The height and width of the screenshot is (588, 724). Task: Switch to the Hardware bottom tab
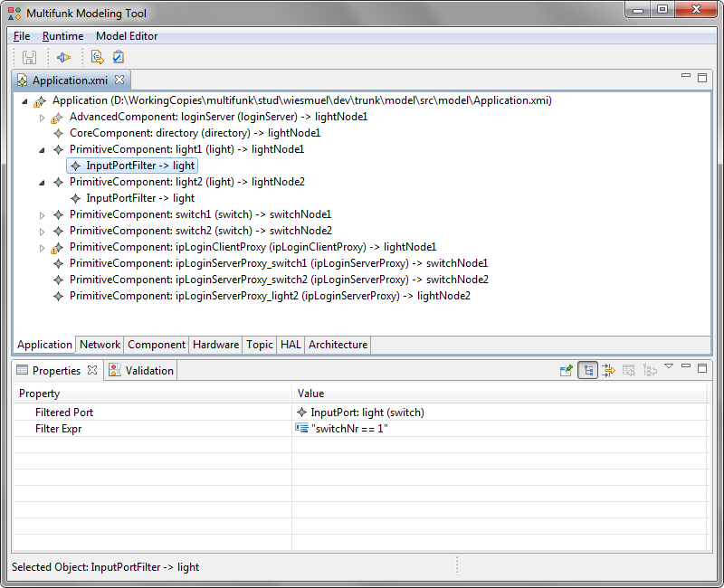(215, 345)
